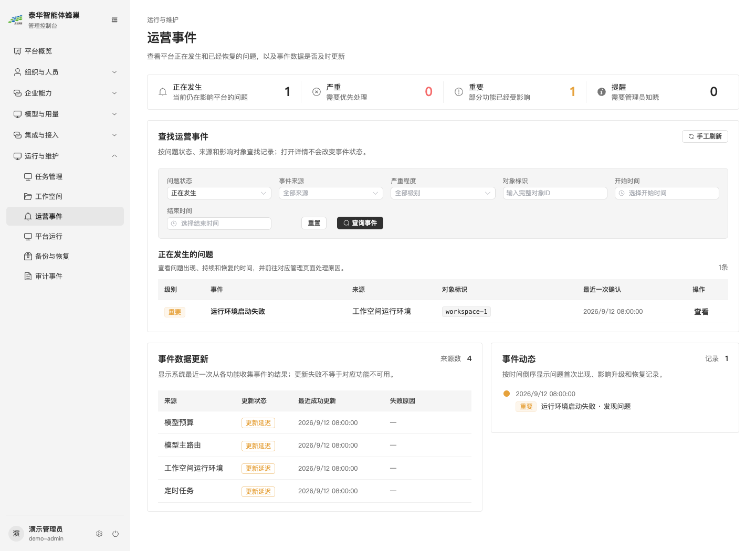Click 查看 for 运行环境启动失败
The image size is (756, 551).
(x=701, y=312)
